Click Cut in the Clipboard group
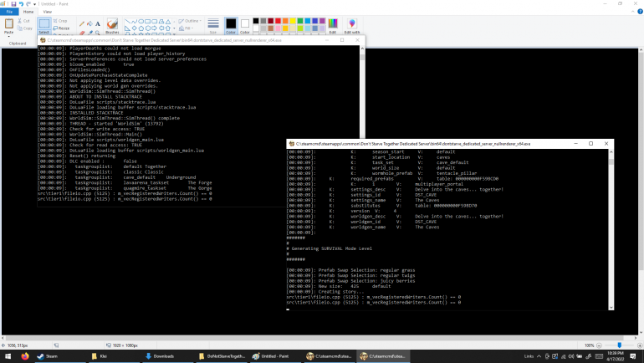644x363 pixels. pyautogui.click(x=23, y=21)
